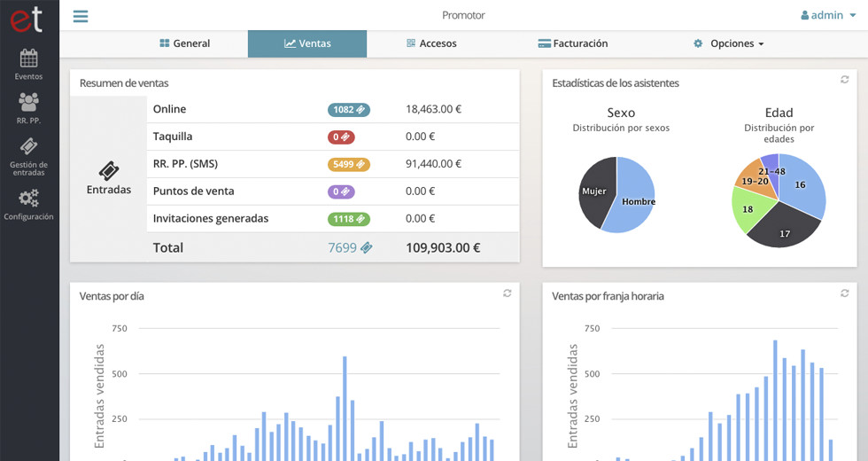Click the RR. PP. 5499 orange badge
Viewport: 868px width, 461px height.
(349, 164)
